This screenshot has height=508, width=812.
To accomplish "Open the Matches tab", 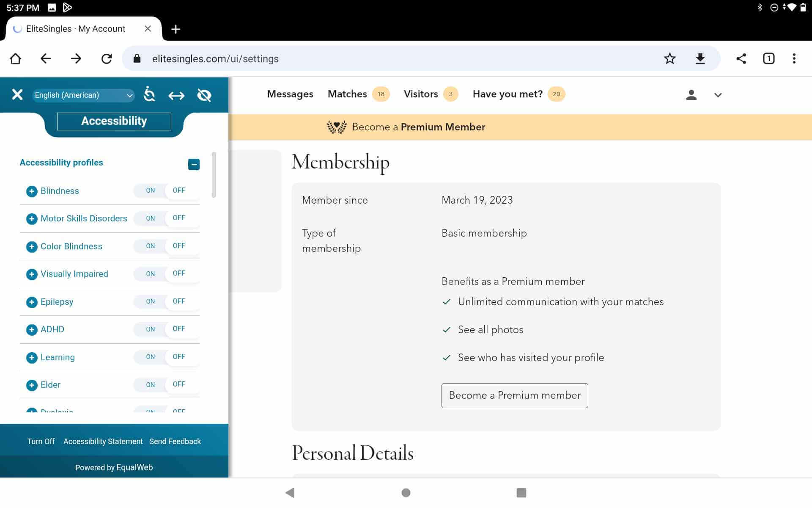I will pos(347,94).
